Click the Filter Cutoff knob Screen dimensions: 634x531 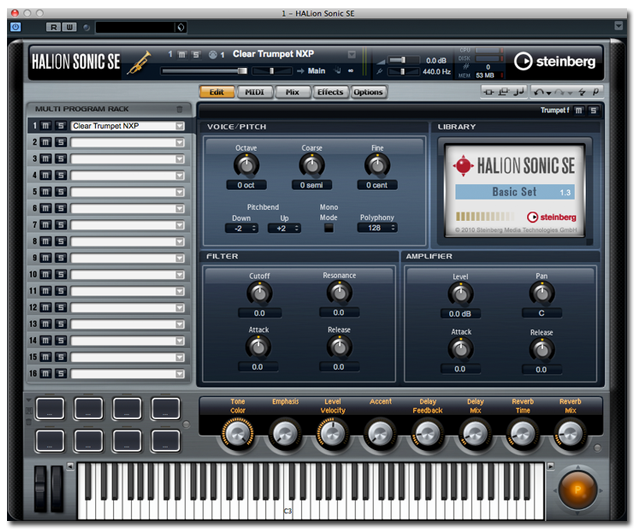coord(259,293)
